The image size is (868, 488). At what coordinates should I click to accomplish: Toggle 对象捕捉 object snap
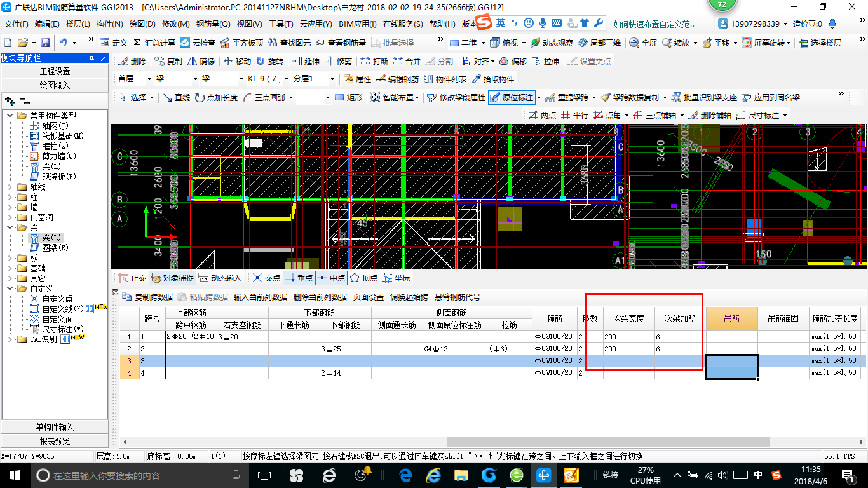coord(172,278)
